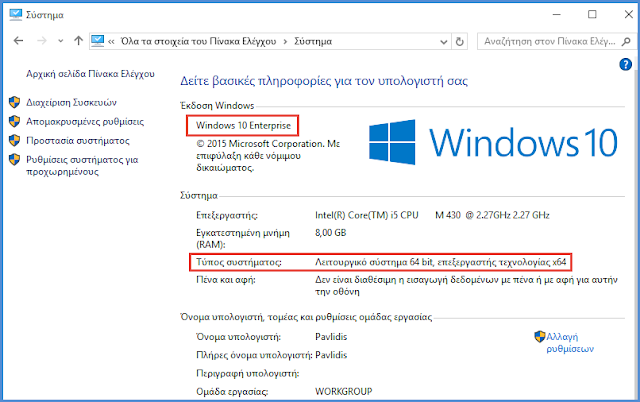Click Όλα τα στοιχεία του Πίνακα Ελέγχου breadcrumb
640x402 pixels.
198,41
